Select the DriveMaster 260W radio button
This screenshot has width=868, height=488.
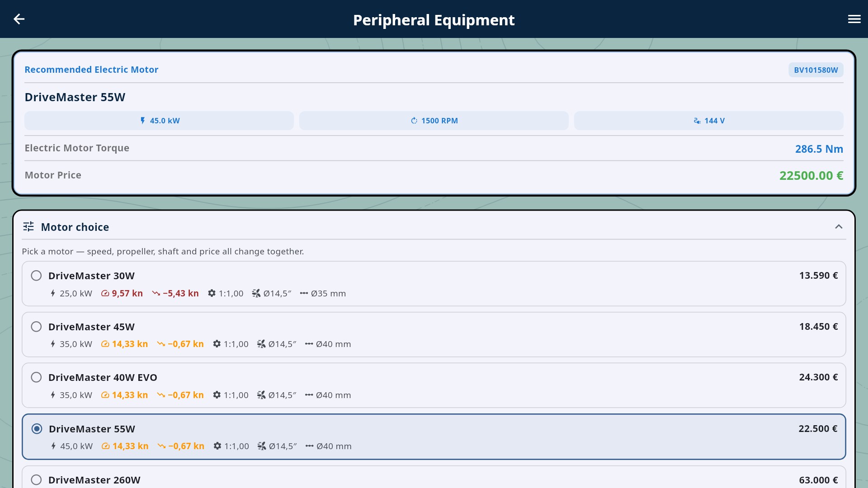36,480
